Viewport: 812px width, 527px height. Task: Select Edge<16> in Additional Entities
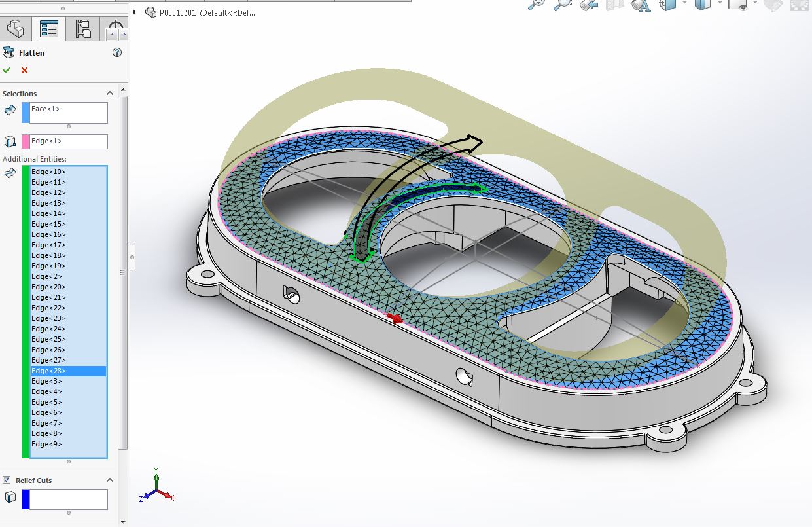(69, 234)
